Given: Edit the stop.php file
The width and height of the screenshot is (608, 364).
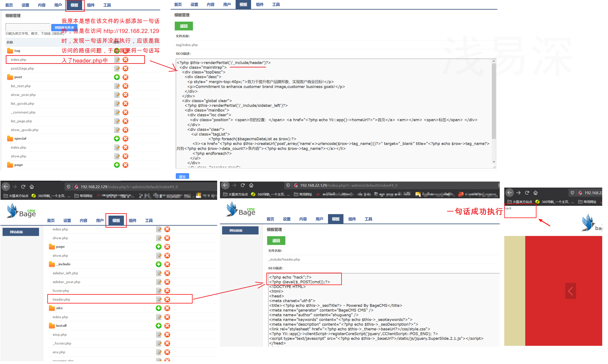Looking at the screenshot, I should point(159,335).
